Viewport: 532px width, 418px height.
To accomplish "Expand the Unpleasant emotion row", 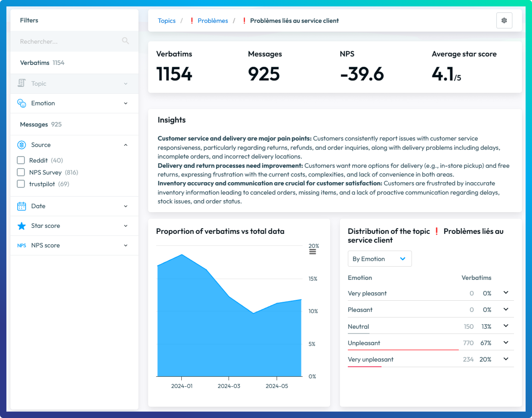I will point(506,342).
